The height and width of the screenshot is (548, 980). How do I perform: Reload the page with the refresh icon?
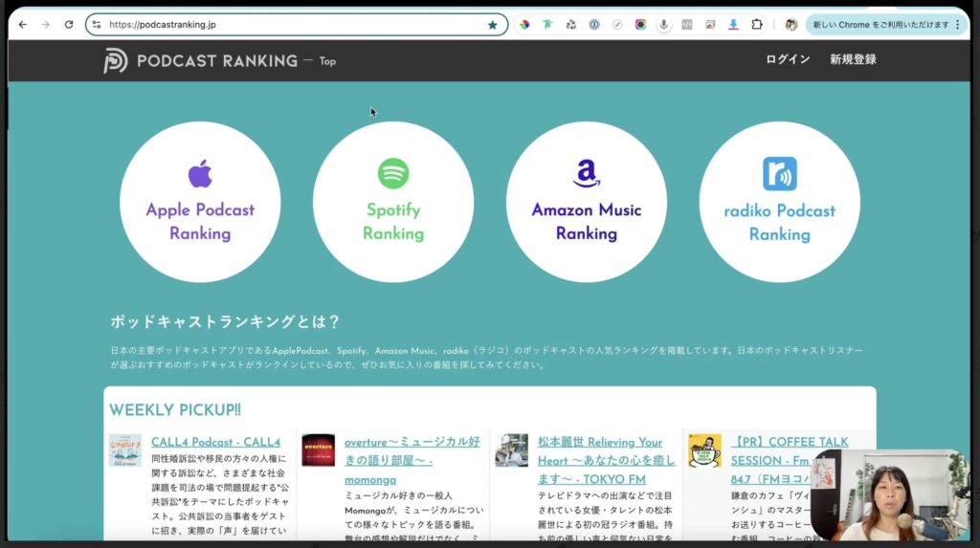click(x=69, y=24)
